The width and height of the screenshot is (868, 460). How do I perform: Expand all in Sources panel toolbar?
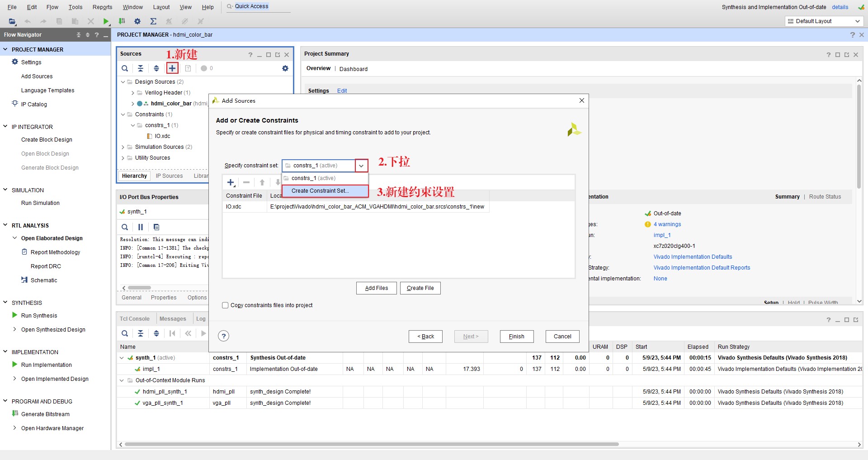click(x=156, y=68)
